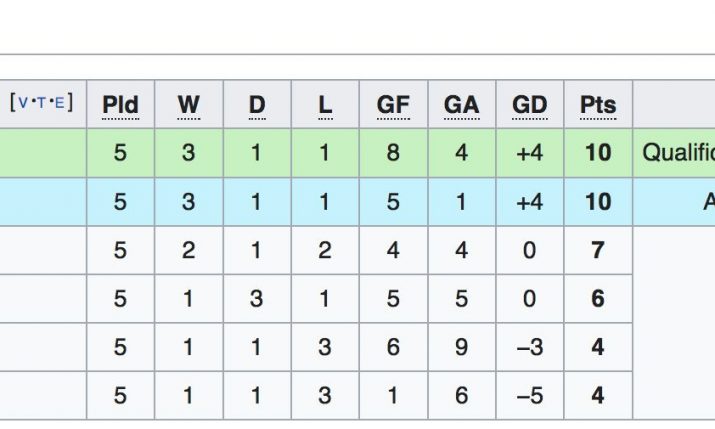Click the E (edit) template link
Image resolution: width=715 pixels, height=429 pixels.
click(58, 102)
